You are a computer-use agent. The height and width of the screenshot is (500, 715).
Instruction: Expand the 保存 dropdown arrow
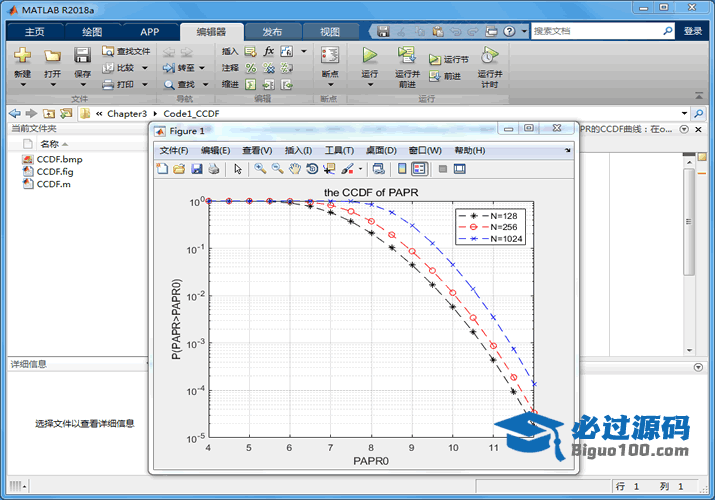(83, 85)
